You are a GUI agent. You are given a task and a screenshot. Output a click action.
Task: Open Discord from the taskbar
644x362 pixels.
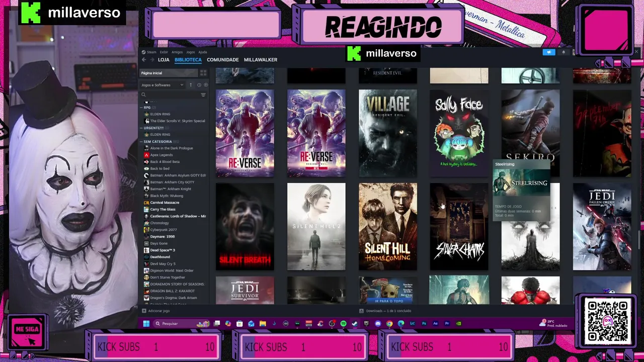coord(378,323)
